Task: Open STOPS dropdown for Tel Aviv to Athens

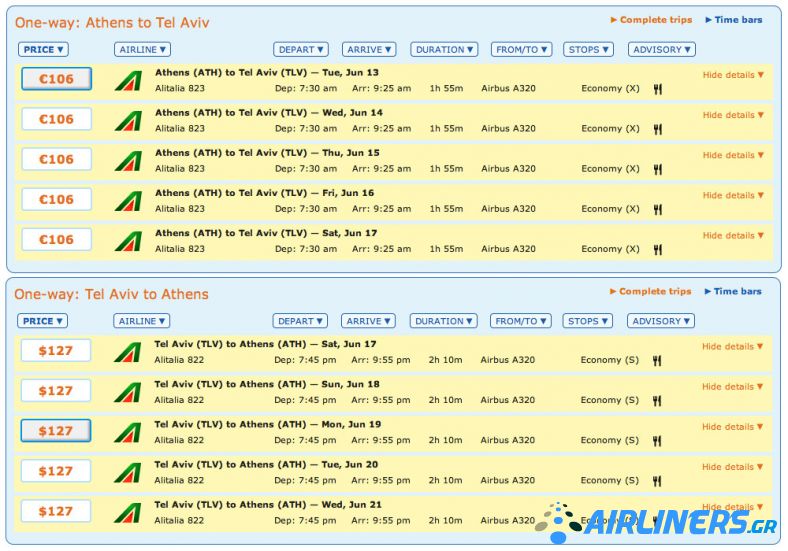Action: pyautogui.click(x=587, y=321)
